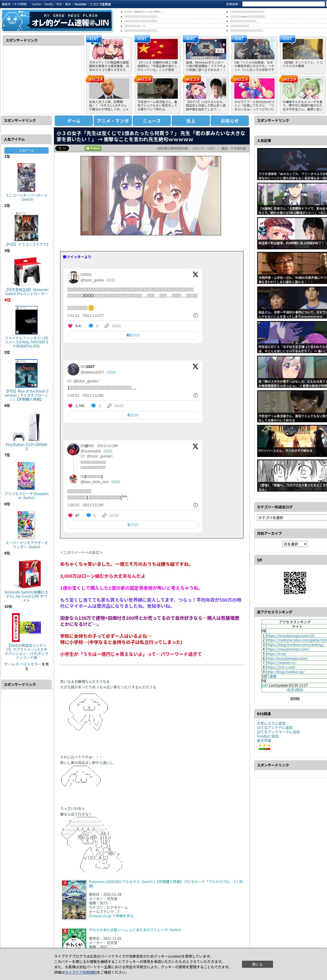Viewport: 327px width, 980px height.
Task: Open ユニコーンオーバーロード Switch product thumbnail
Action: (26, 177)
